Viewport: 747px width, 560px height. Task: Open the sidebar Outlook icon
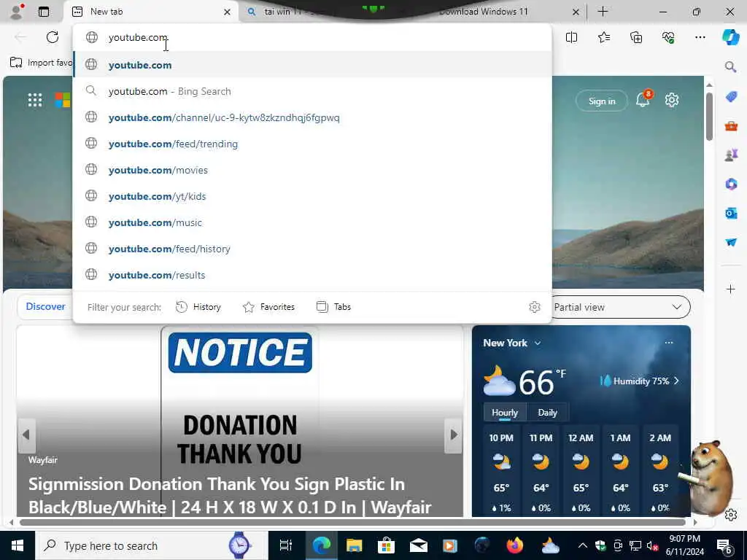click(731, 213)
